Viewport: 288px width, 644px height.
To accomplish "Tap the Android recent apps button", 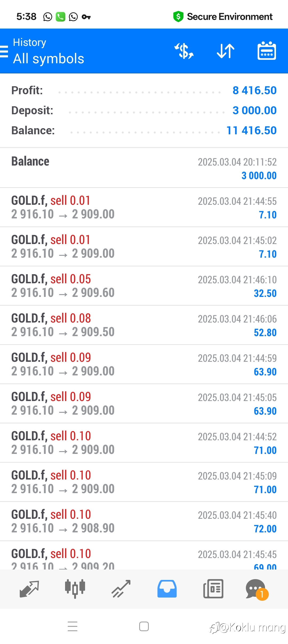I will pyautogui.click(x=73, y=626).
